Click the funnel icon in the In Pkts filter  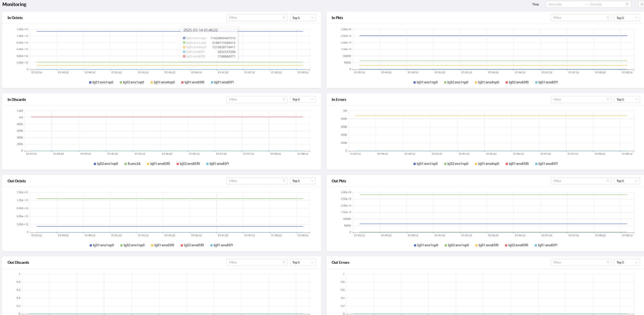(x=608, y=18)
